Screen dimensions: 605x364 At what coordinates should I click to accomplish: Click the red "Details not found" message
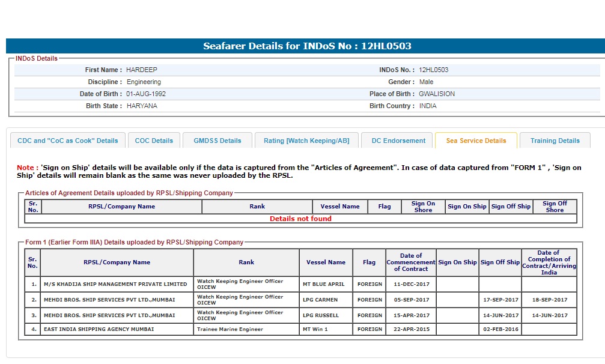[300, 219]
